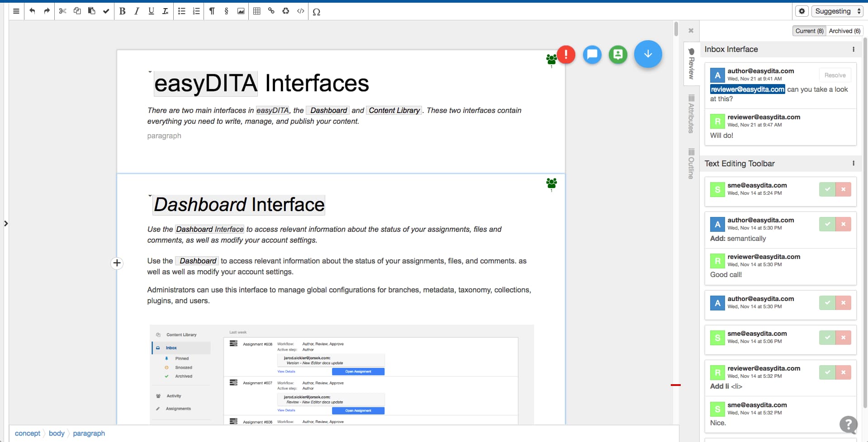Open the Suggesting mode dropdown
The height and width of the screenshot is (442, 868).
coord(838,11)
